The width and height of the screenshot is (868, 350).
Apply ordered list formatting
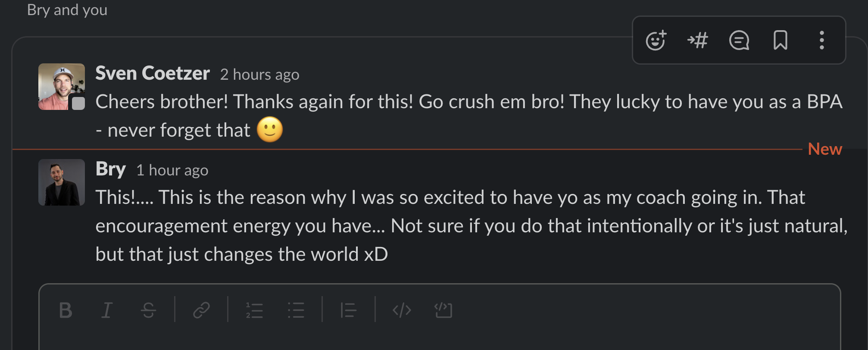(254, 310)
